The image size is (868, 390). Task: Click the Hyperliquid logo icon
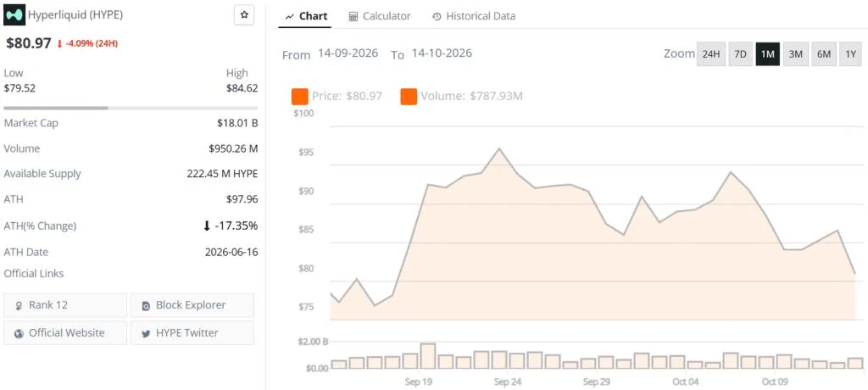pos(14,15)
